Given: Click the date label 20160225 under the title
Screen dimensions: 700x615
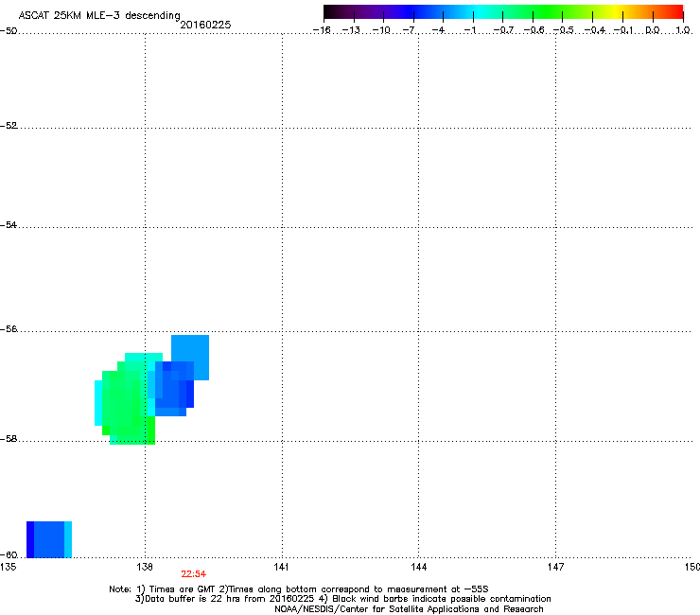Looking at the screenshot, I should (205, 25).
